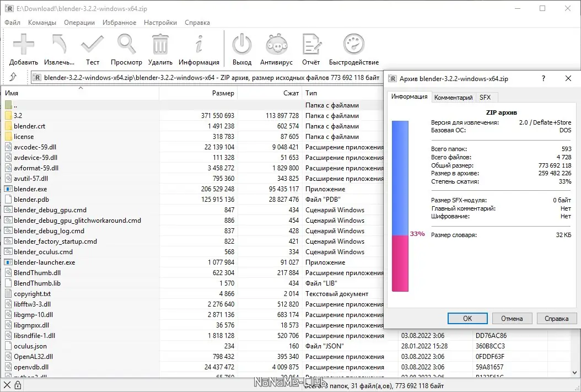Image resolution: width=581 pixels, height=392 pixels.
Task: Select the oculus.json file icon
Action: (8, 346)
